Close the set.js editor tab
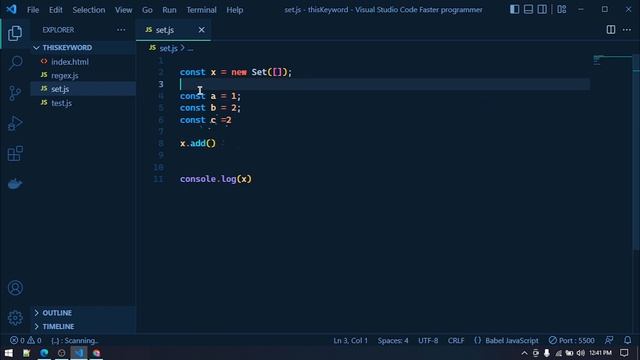This screenshot has width=640, height=360. (202, 30)
